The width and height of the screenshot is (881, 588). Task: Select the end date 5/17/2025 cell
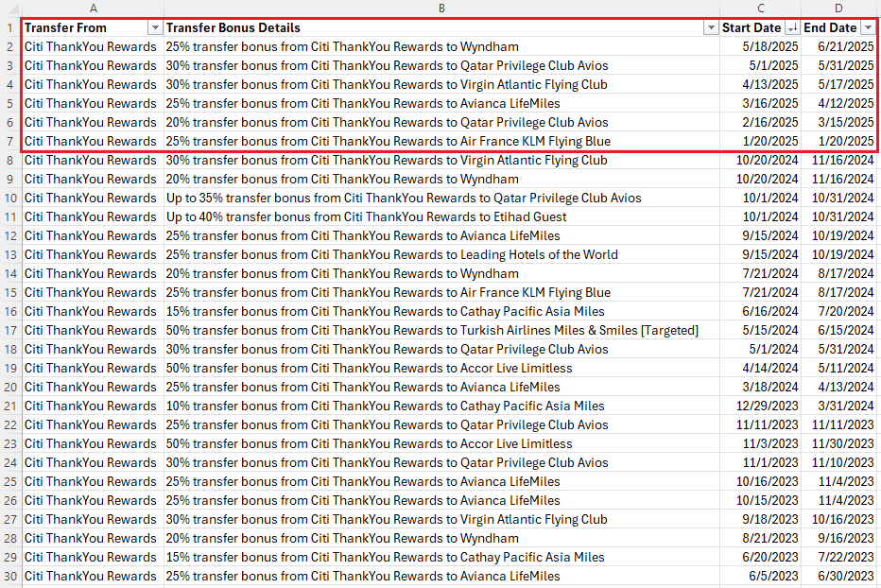coord(838,84)
